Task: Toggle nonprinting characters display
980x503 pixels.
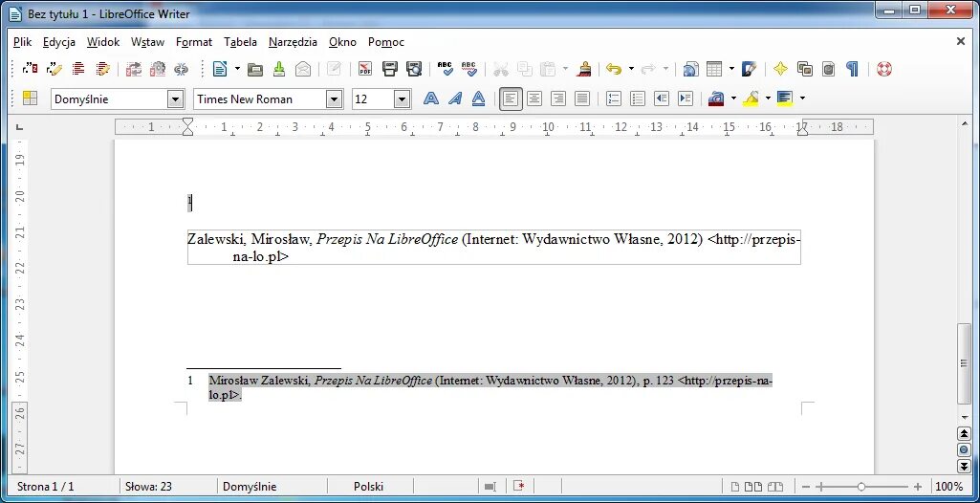Action: coord(853,69)
